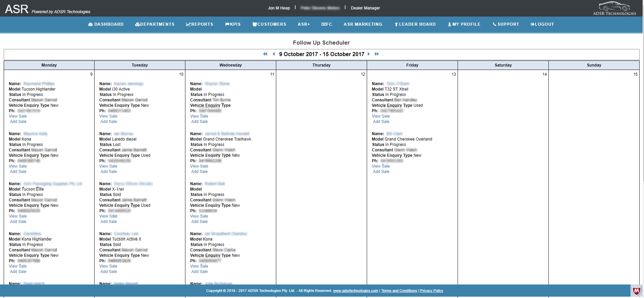Open the Customers menu
Image resolution: width=644 pixels, height=298 pixels.
(x=269, y=24)
